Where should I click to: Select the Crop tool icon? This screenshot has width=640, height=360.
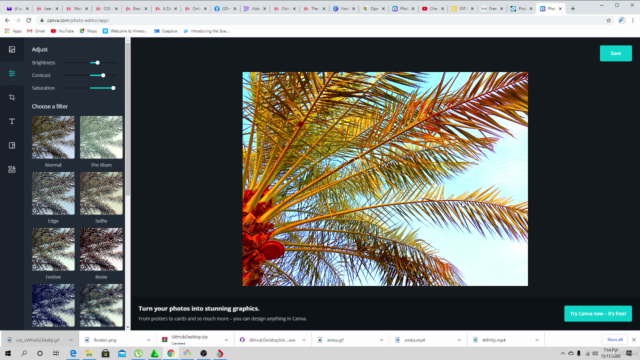point(12,97)
